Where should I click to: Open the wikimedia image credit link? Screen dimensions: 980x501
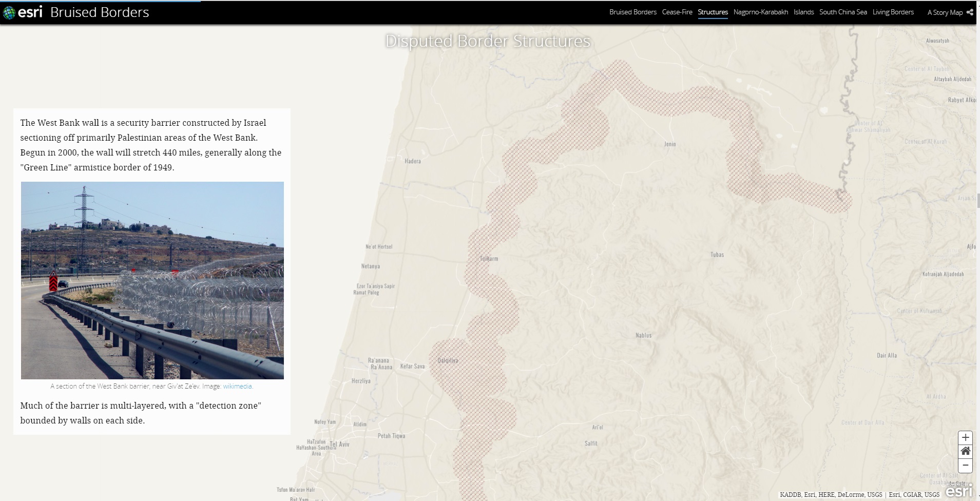point(238,387)
